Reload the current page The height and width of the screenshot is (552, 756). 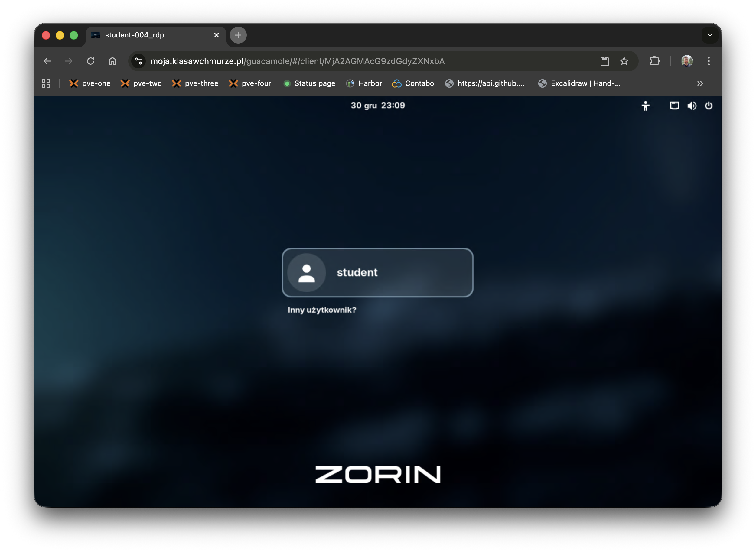coord(91,61)
